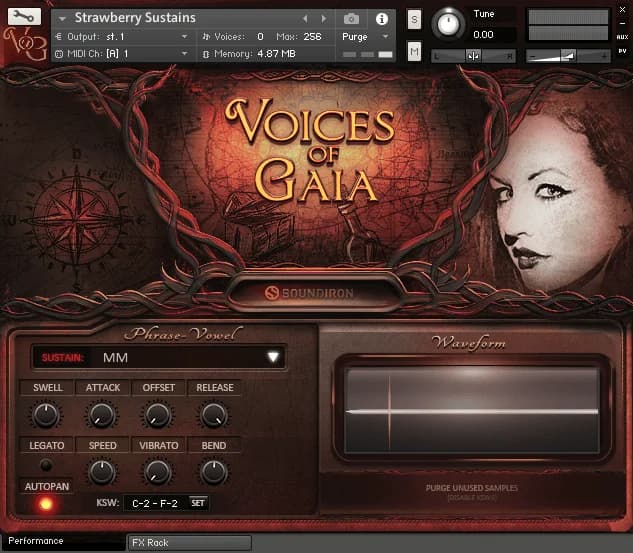The height and width of the screenshot is (553, 633).
Task: Click the SPEED label
Action: click(x=103, y=445)
